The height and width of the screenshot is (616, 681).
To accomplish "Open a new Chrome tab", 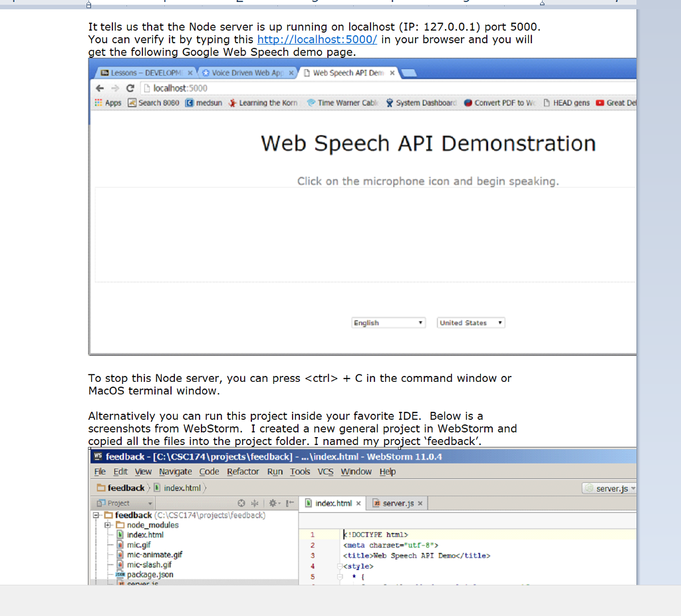I will coord(409,73).
